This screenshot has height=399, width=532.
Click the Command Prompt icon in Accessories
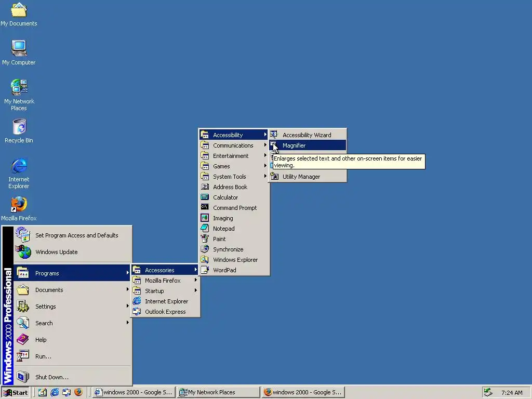[205, 207]
